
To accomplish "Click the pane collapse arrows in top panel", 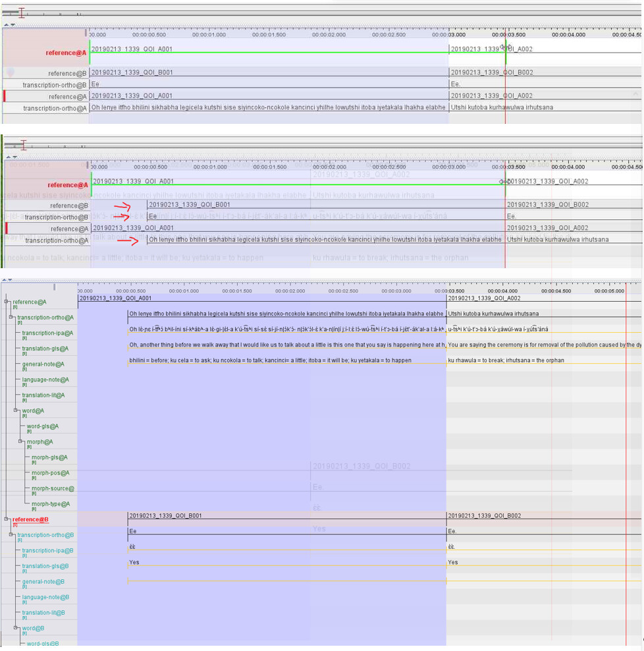I will tap(9, 25).
